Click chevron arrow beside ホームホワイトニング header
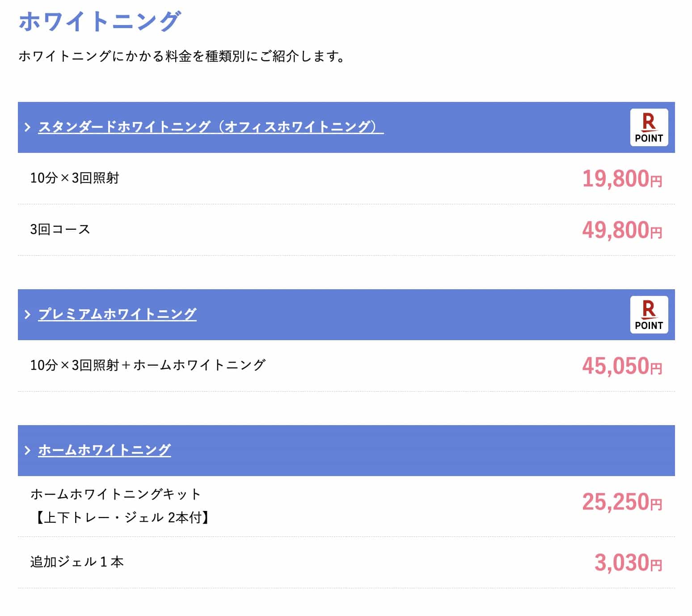Image resolution: width=692 pixels, height=616 pixels. pos(28,450)
